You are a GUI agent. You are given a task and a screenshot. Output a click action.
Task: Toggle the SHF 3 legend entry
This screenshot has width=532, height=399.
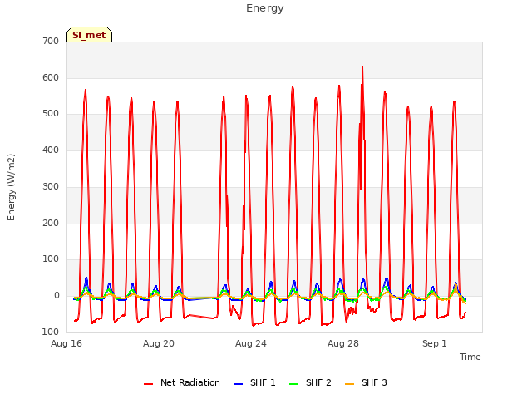(366, 382)
